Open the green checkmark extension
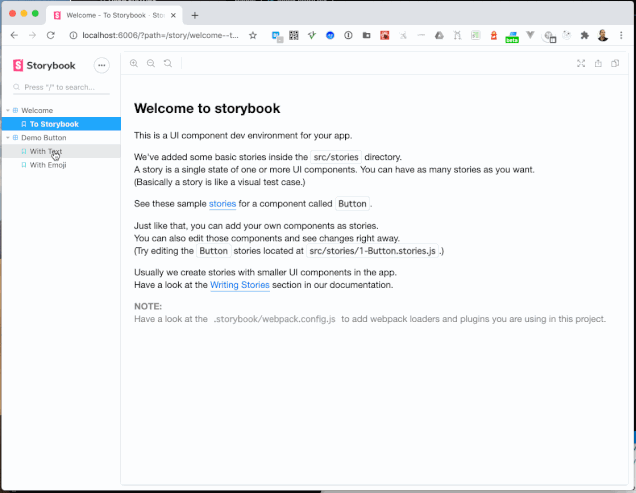The height and width of the screenshot is (493, 636). (x=312, y=35)
